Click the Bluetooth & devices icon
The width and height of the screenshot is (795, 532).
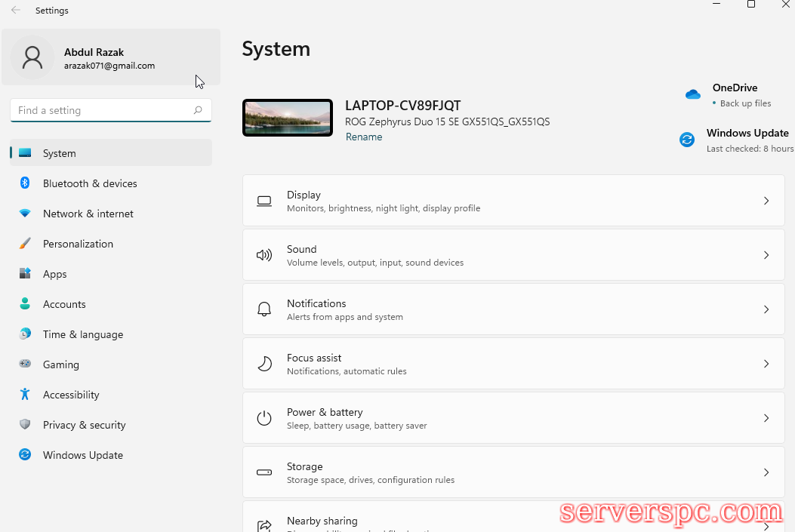[25, 183]
